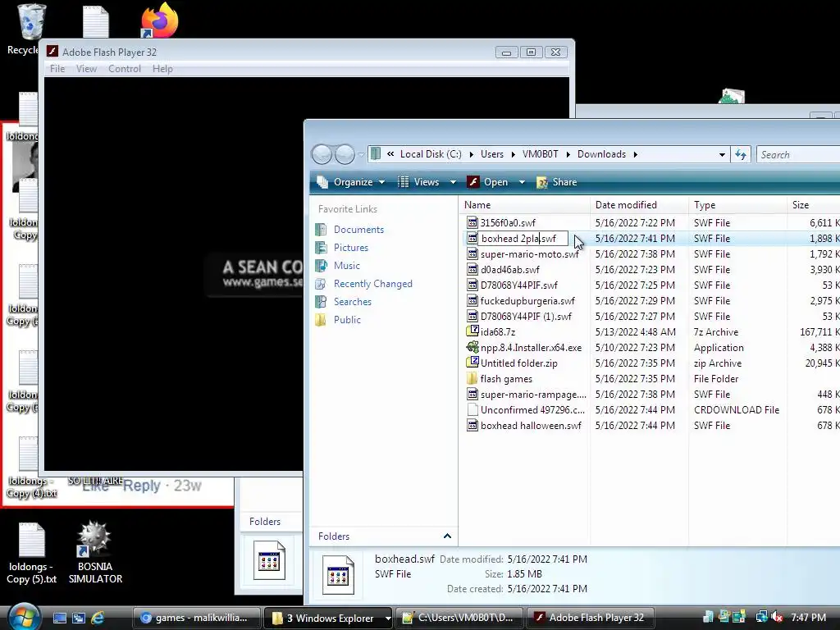The image size is (840, 630).
Task: Expand the breadcrumb arrow after Downloads
Action: [636, 154]
